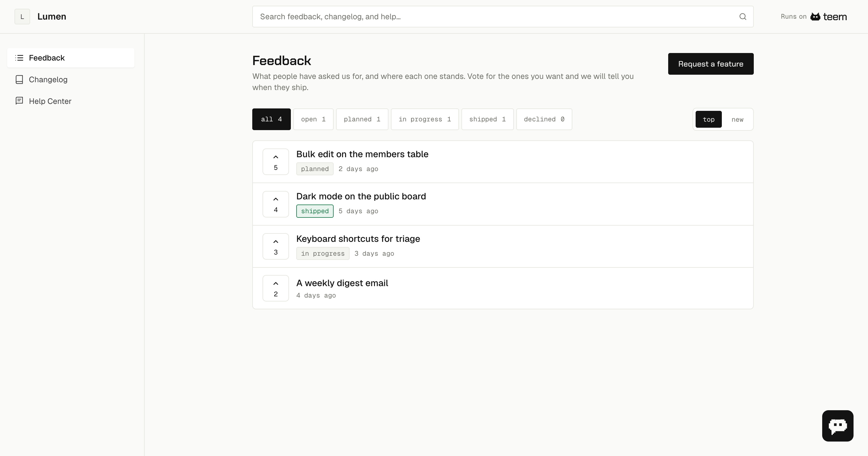Click the Request a feature button
Viewport: 868px width, 456px height.
pyautogui.click(x=711, y=64)
